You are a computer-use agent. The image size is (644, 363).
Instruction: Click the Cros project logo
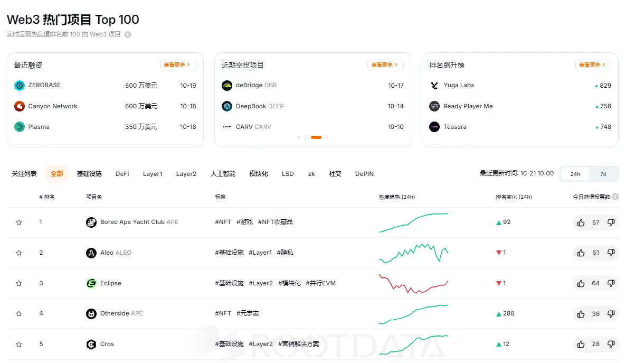91,344
